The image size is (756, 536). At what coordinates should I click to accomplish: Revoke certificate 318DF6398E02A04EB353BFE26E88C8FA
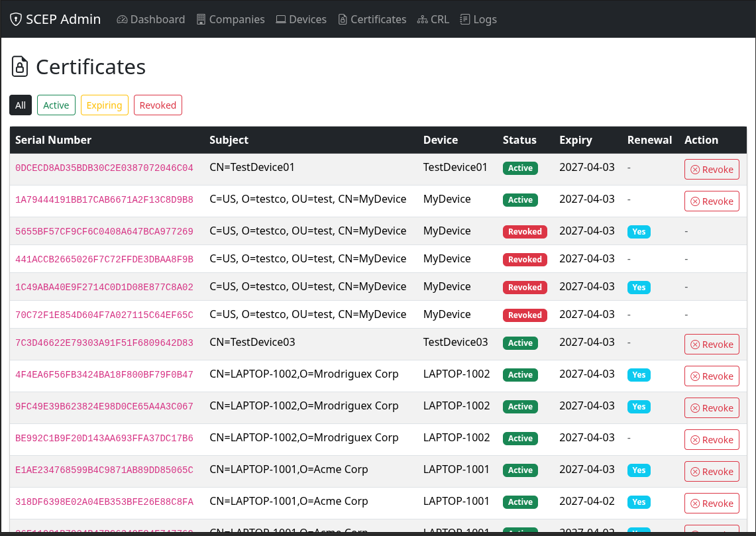click(x=712, y=504)
